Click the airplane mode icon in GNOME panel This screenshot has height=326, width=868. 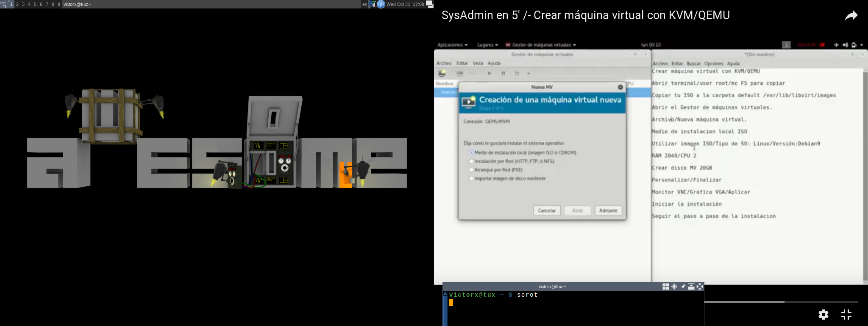[836, 45]
